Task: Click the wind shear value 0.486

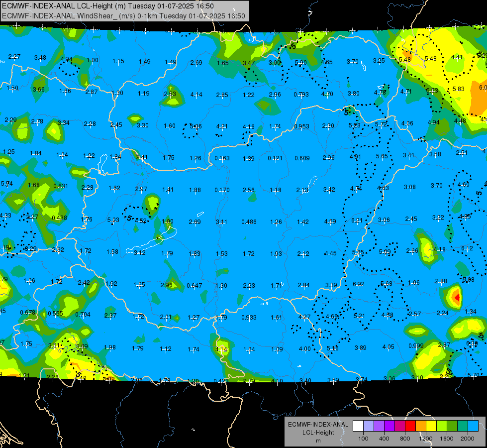Action: tap(249, 222)
